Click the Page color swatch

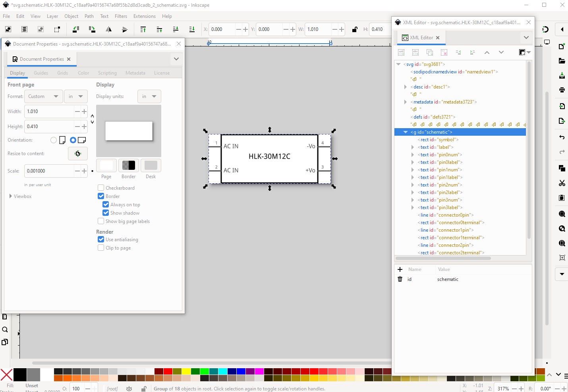106,165
